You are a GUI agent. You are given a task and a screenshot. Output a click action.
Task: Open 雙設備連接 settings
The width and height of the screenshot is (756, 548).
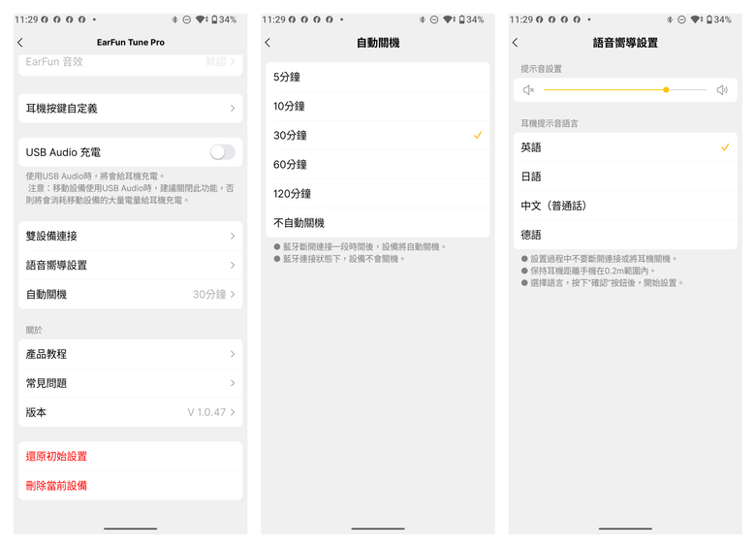coord(130,236)
